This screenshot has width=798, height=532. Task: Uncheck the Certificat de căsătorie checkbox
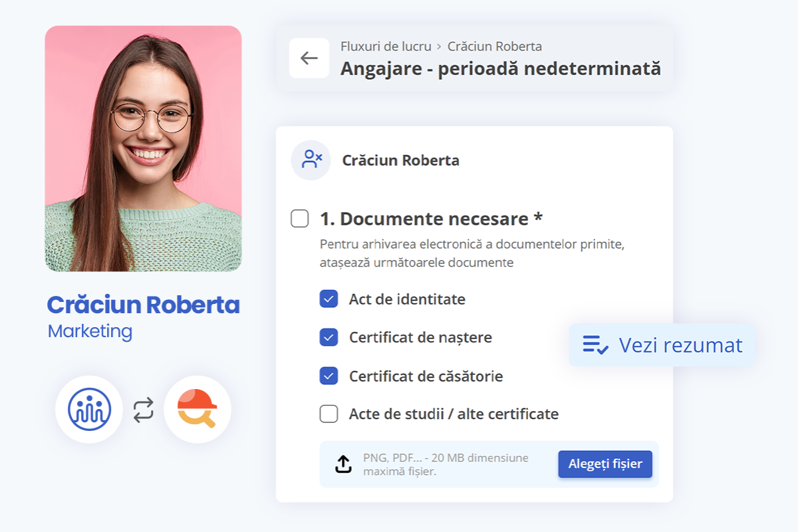[x=329, y=376]
